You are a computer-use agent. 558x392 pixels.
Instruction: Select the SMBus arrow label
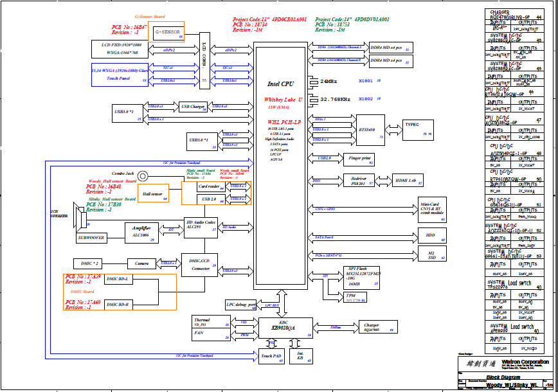[x=336, y=327]
